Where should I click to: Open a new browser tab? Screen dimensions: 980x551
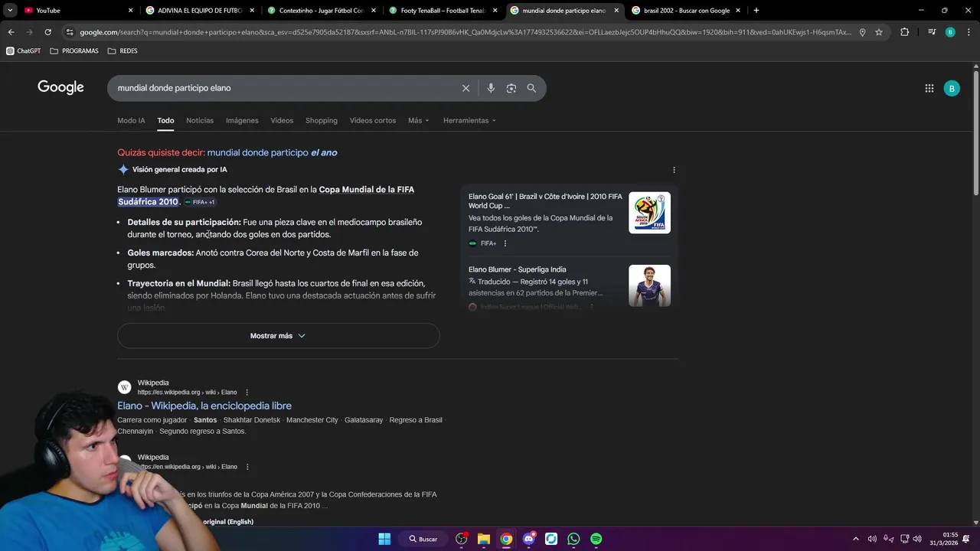pyautogui.click(x=756, y=11)
